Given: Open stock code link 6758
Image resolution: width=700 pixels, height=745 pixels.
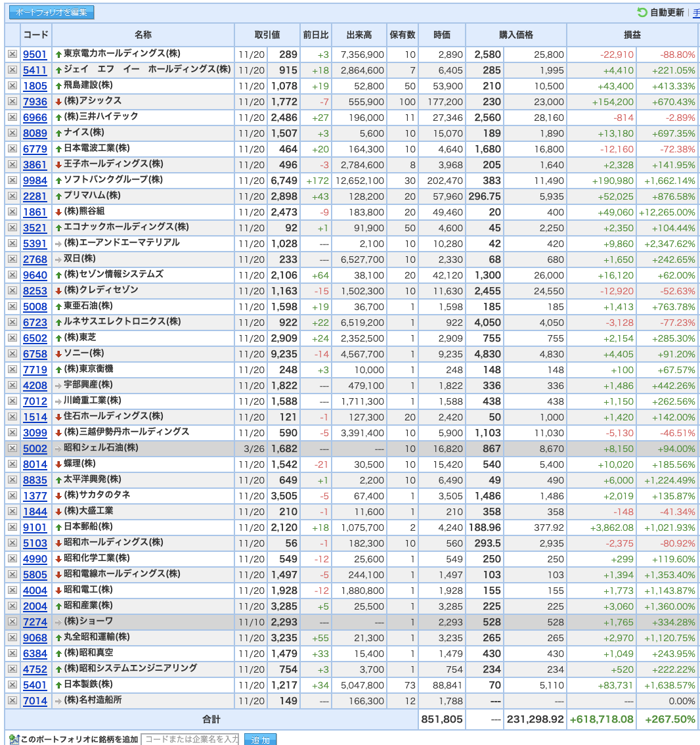Looking at the screenshot, I should click(x=35, y=354).
